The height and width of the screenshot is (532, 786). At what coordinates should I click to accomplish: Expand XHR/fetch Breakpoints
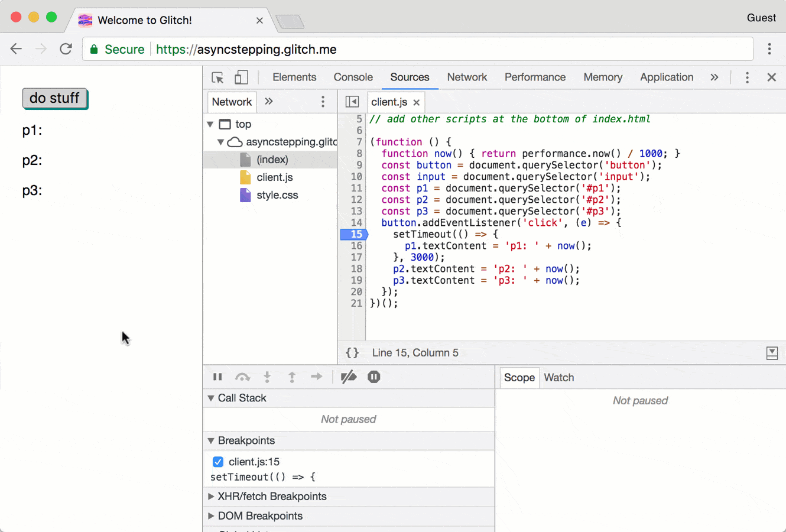point(211,497)
